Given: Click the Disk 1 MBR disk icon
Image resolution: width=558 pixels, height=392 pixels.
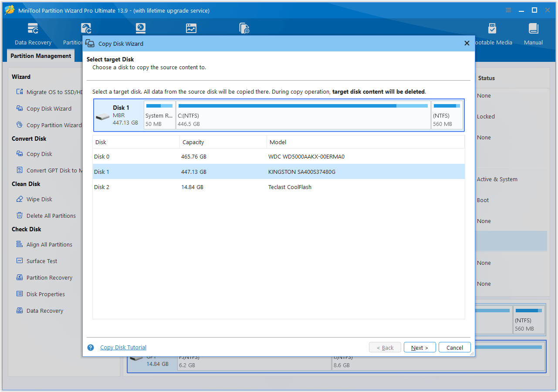Looking at the screenshot, I should (103, 117).
